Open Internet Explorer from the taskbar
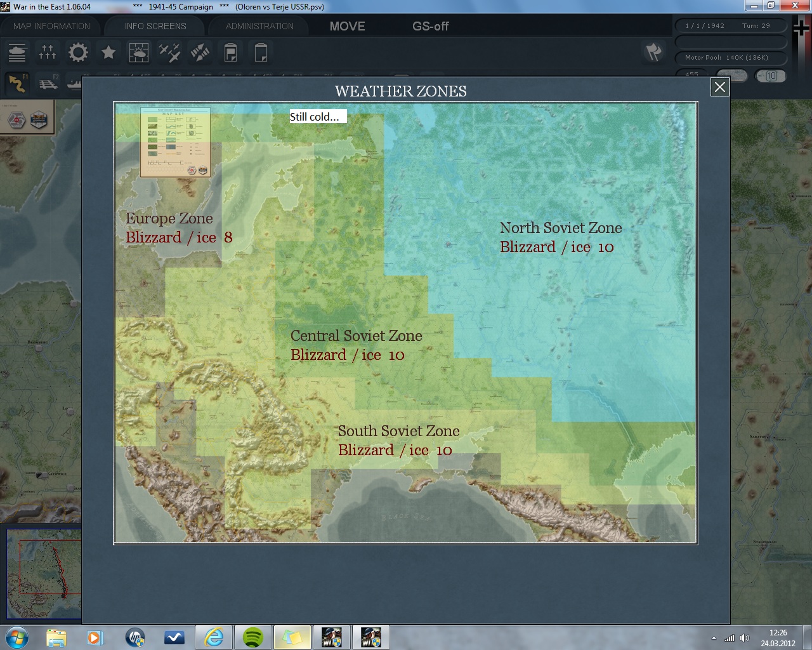The width and height of the screenshot is (812, 650). pos(214,637)
